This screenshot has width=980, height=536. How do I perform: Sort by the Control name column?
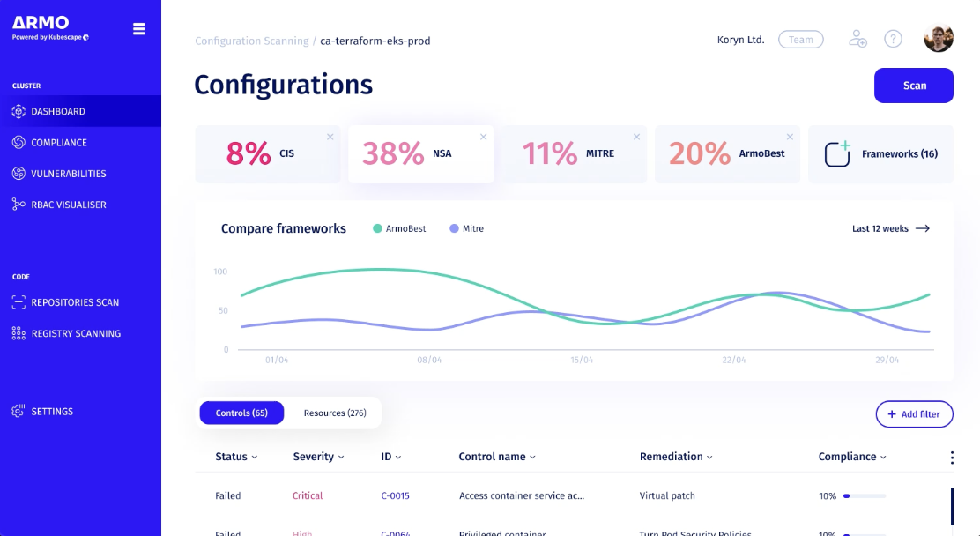[497, 457]
